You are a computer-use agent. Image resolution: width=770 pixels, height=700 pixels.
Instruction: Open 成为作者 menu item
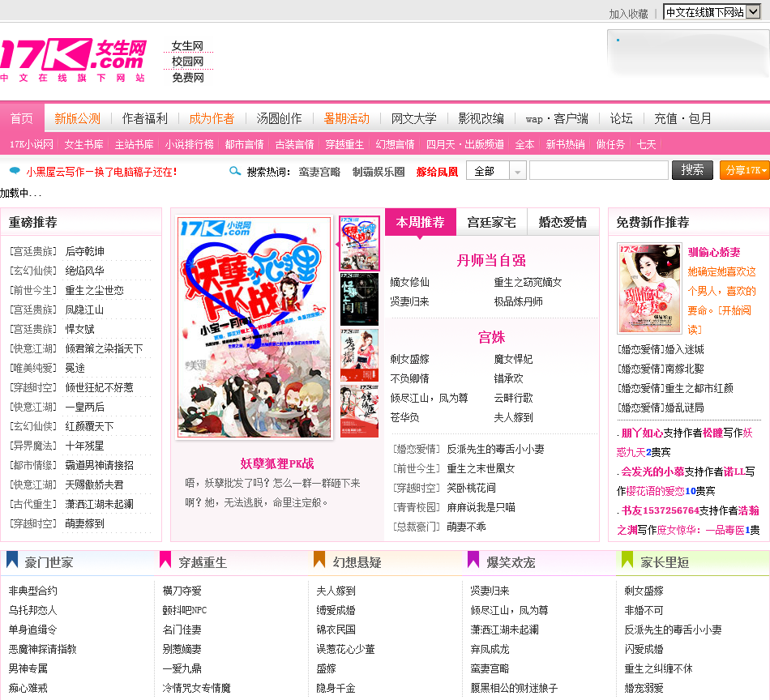(212, 118)
